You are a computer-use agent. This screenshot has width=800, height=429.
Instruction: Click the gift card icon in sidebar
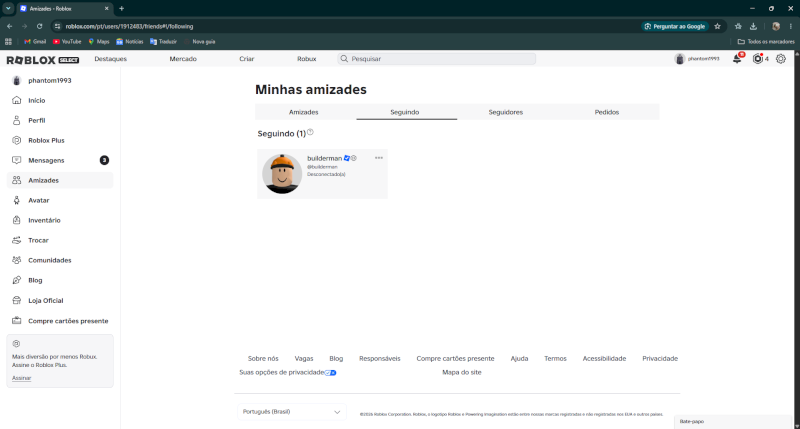[17, 320]
